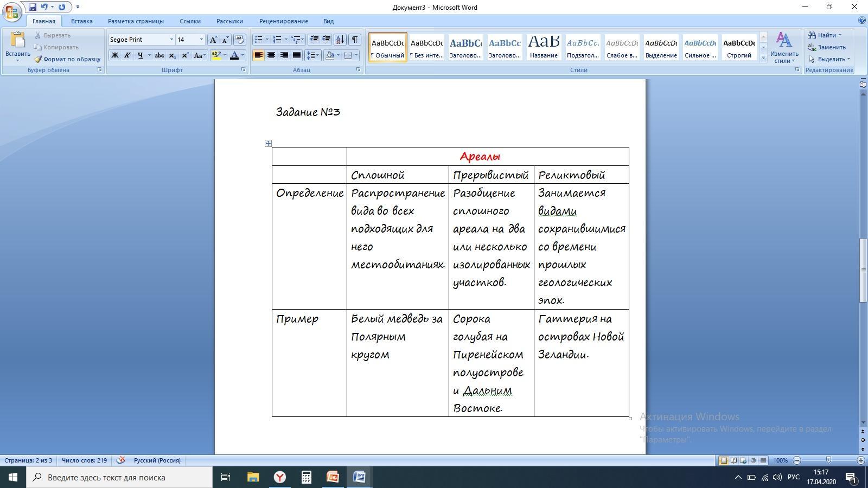Sort text with the sort icon
This screenshot has height=488, width=868.
click(x=340, y=40)
